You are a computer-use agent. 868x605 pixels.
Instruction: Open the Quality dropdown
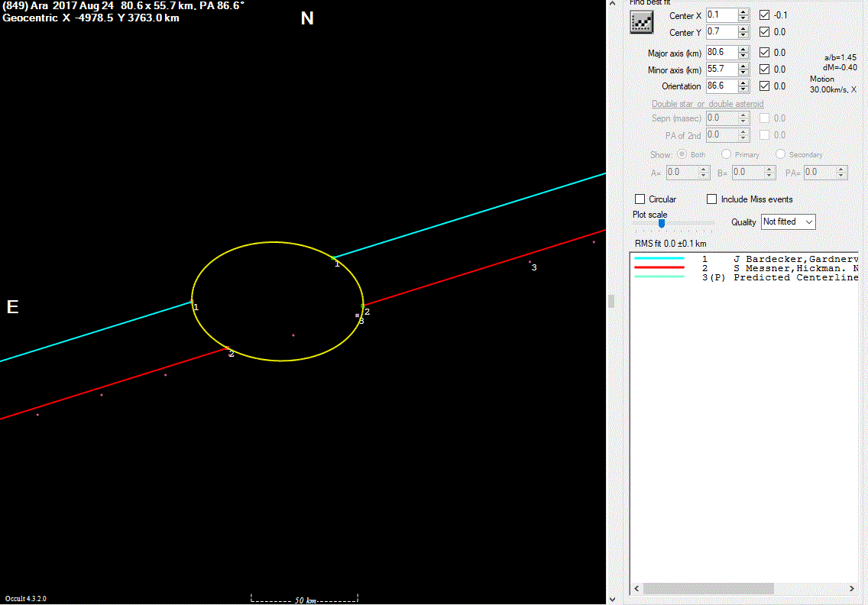(x=789, y=222)
